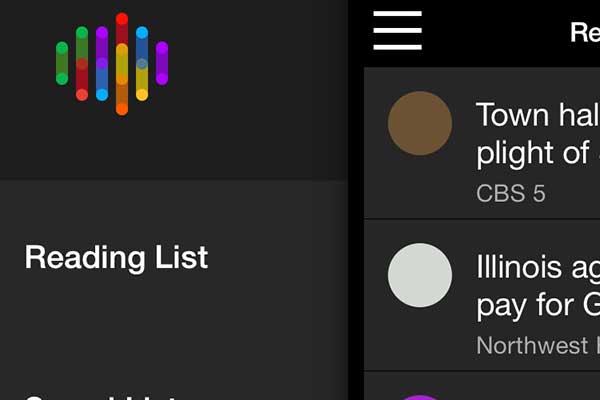
Task: Tap the purple circle avatar at bottom
Action: click(420, 397)
